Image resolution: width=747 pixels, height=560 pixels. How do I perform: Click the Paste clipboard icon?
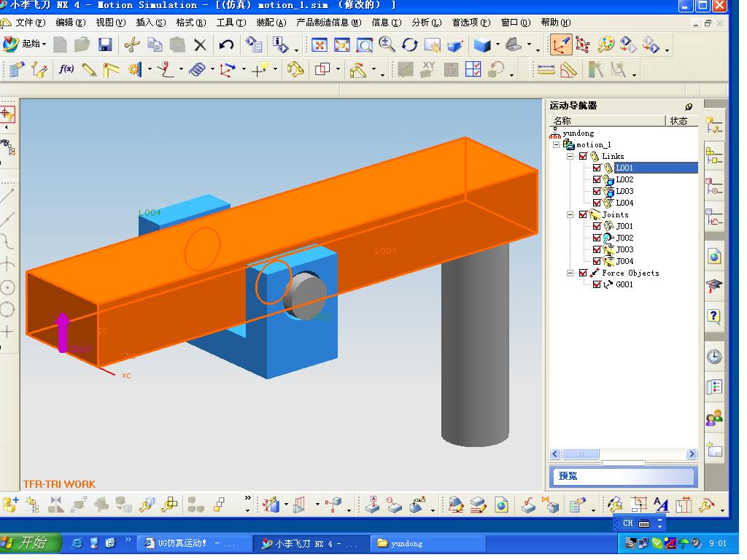point(177,44)
